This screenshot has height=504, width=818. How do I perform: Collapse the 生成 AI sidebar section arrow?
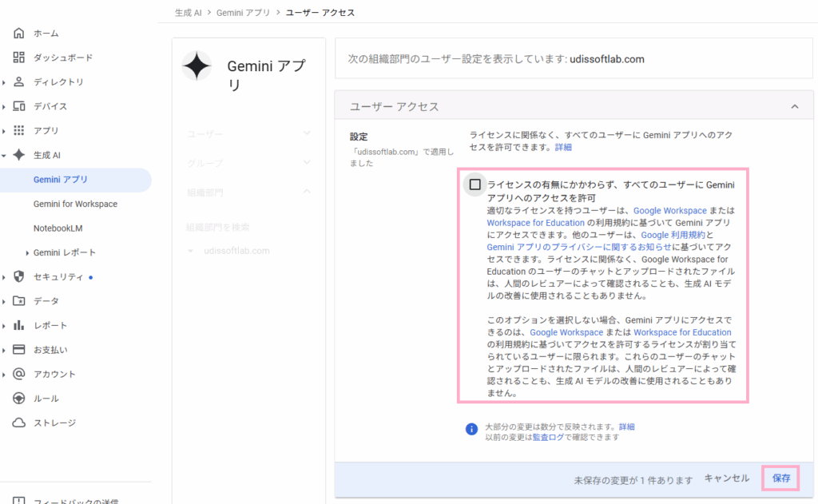coord(4,155)
